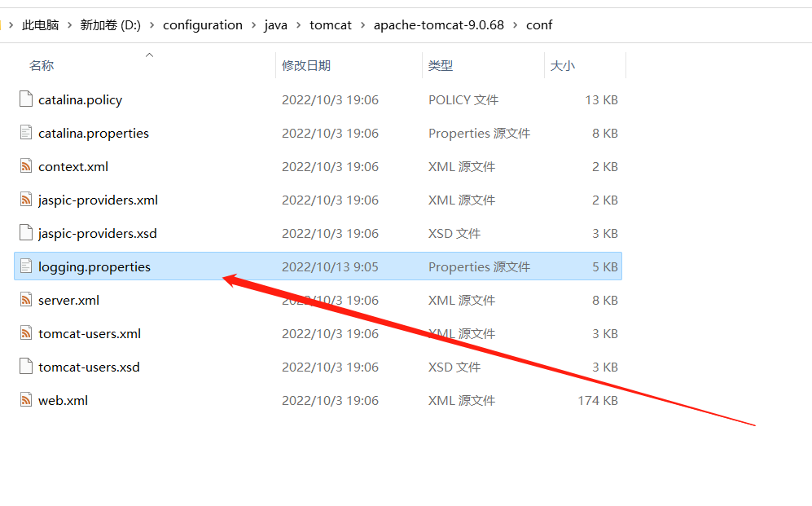
Task: Navigate to 新加卷 (D:) drive in breadcrumb
Action: coord(110,25)
